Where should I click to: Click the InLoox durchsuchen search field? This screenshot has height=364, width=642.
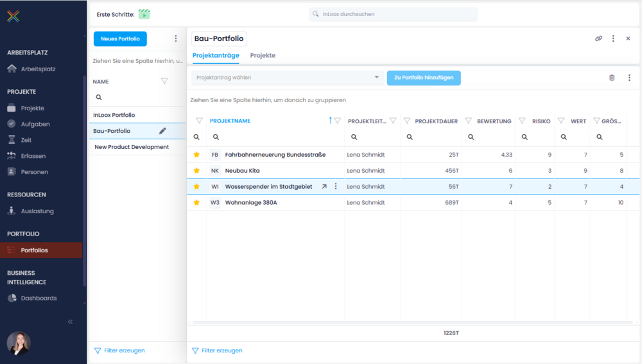tap(393, 14)
